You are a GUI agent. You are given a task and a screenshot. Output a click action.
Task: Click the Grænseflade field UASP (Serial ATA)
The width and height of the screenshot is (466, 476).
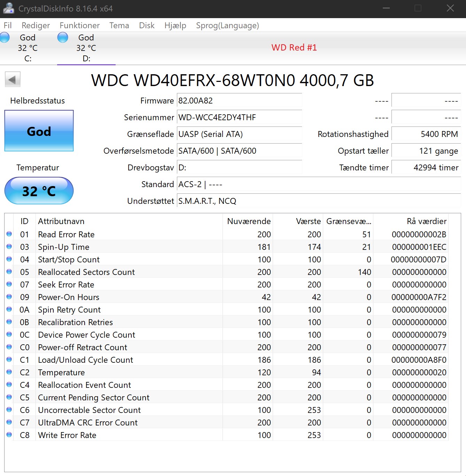(x=239, y=134)
